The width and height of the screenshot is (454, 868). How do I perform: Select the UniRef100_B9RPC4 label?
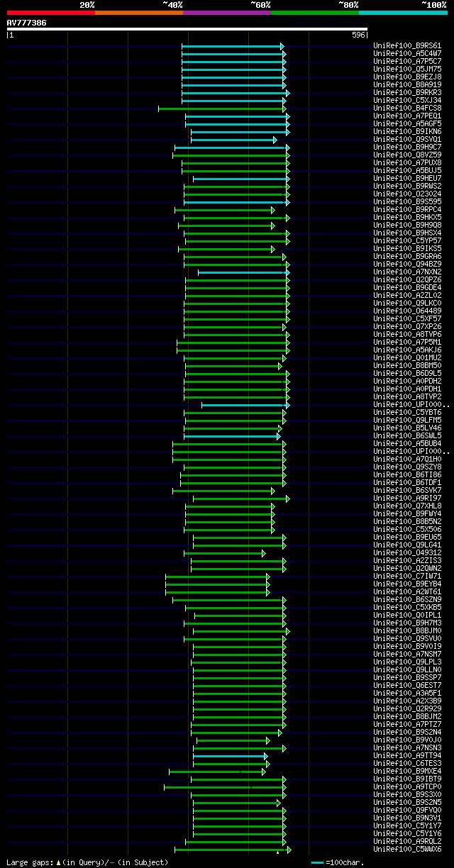coord(407,209)
